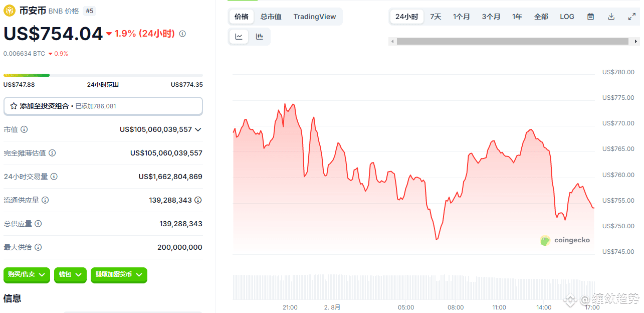Open 钱包 dropdown
Viewport: 644px width, 313px height.
70,275
